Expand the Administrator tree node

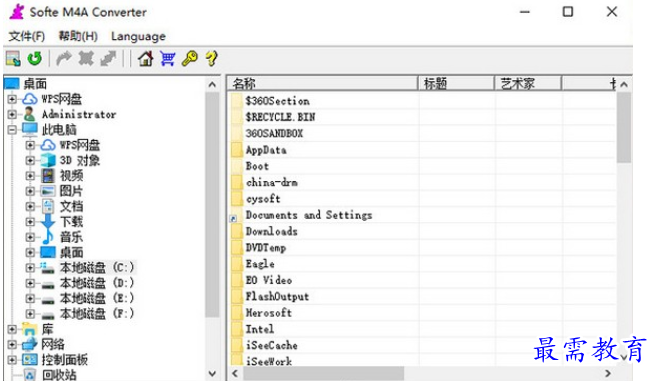tap(12, 114)
